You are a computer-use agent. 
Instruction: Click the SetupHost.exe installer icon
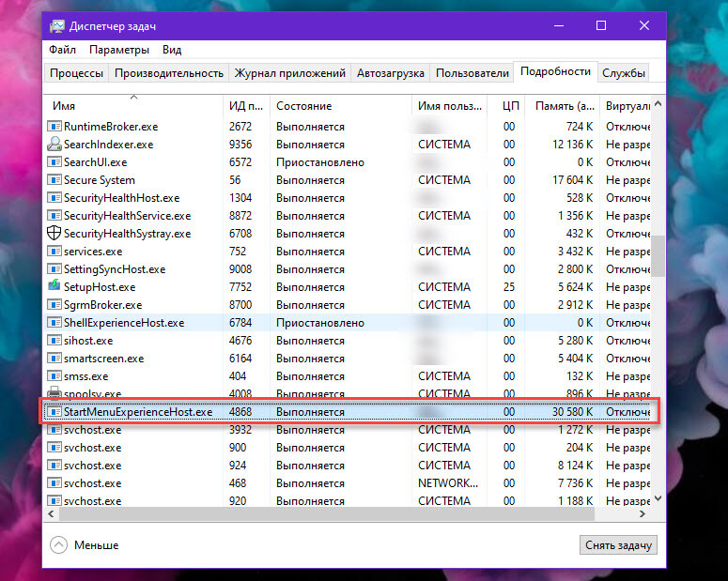(x=54, y=286)
